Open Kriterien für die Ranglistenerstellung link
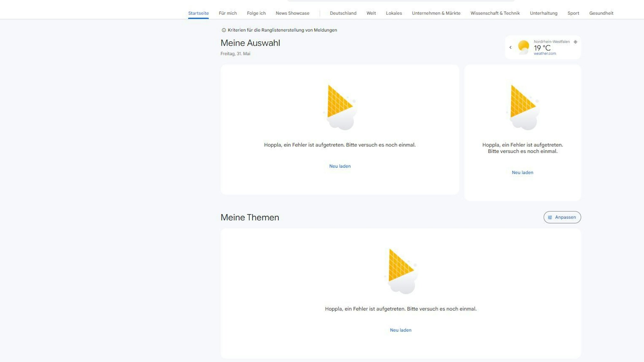The height and width of the screenshot is (362, 644). [x=282, y=30]
